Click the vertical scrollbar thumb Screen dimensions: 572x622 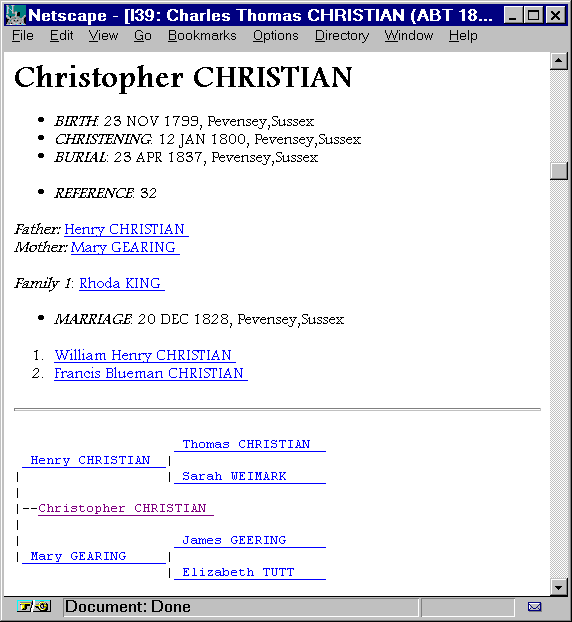(559, 171)
